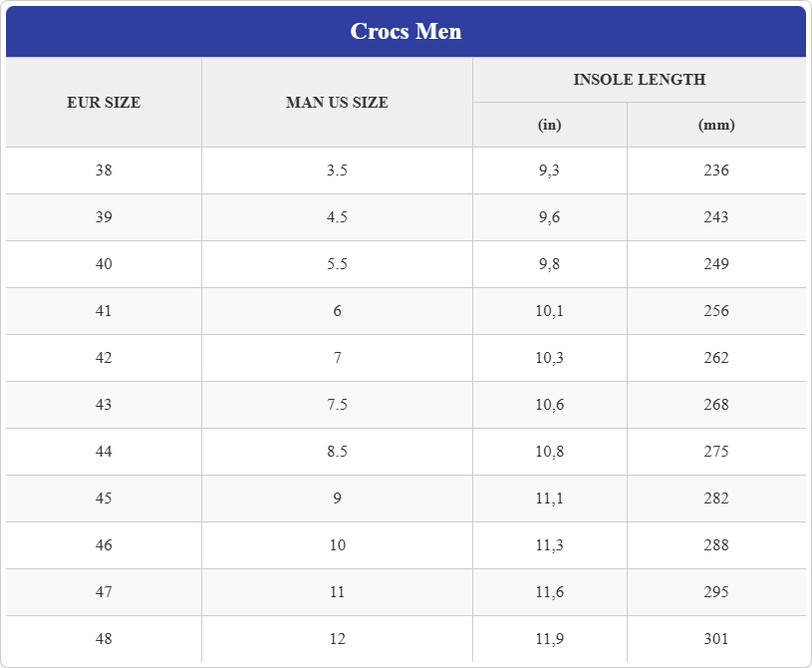The width and height of the screenshot is (812, 668).
Task: Click the INSOLE LENGTH header cell
Action: pyautogui.click(x=639, y=80)
